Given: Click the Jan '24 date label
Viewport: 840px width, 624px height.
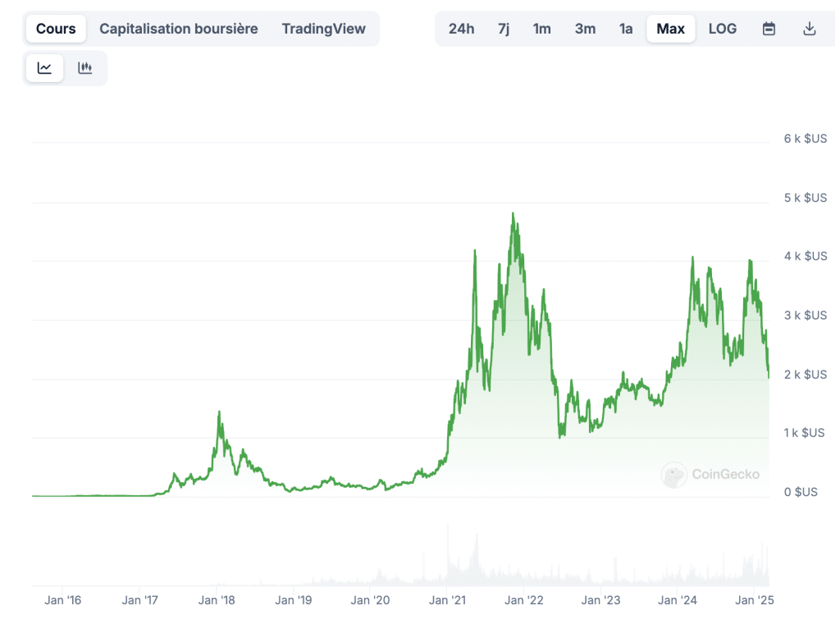Looking at the screenshot, I should click(677, 600).
